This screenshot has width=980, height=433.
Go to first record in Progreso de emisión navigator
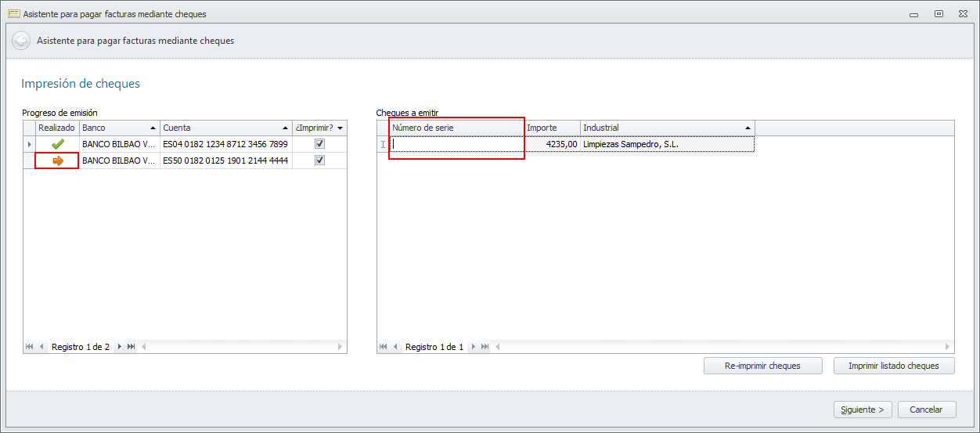click(x=30, y=346)
